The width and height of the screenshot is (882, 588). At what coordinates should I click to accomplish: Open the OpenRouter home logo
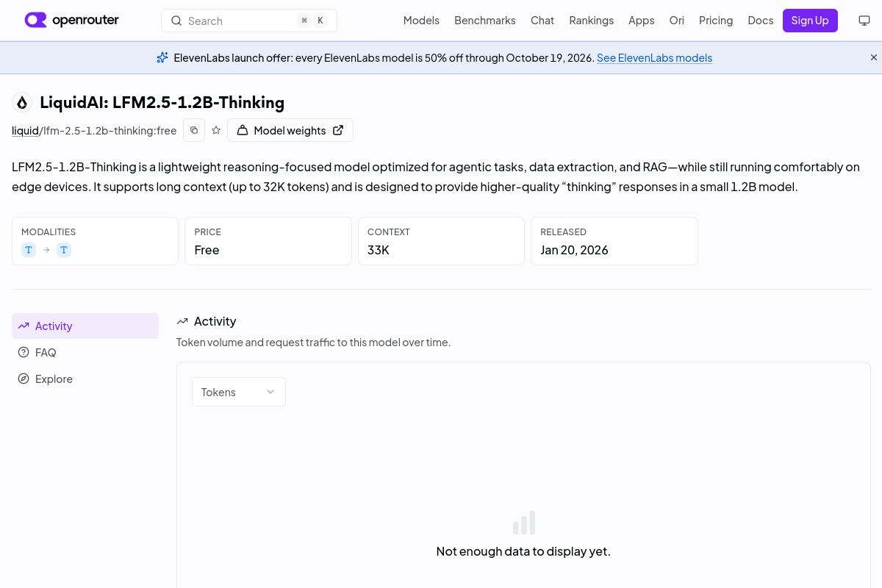click(71, 20)
